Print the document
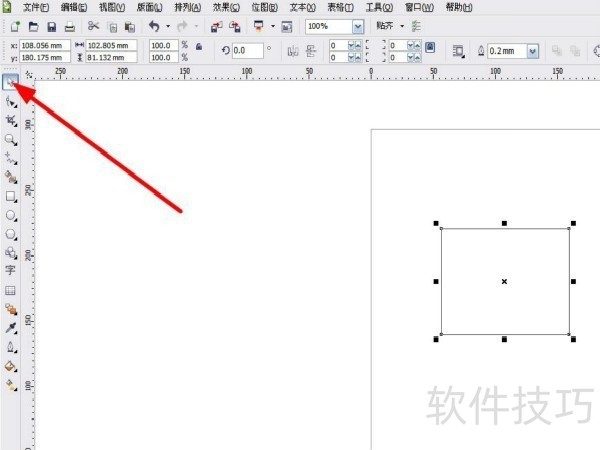This screenshot has width=600, height=450. [x=70, y=26]
